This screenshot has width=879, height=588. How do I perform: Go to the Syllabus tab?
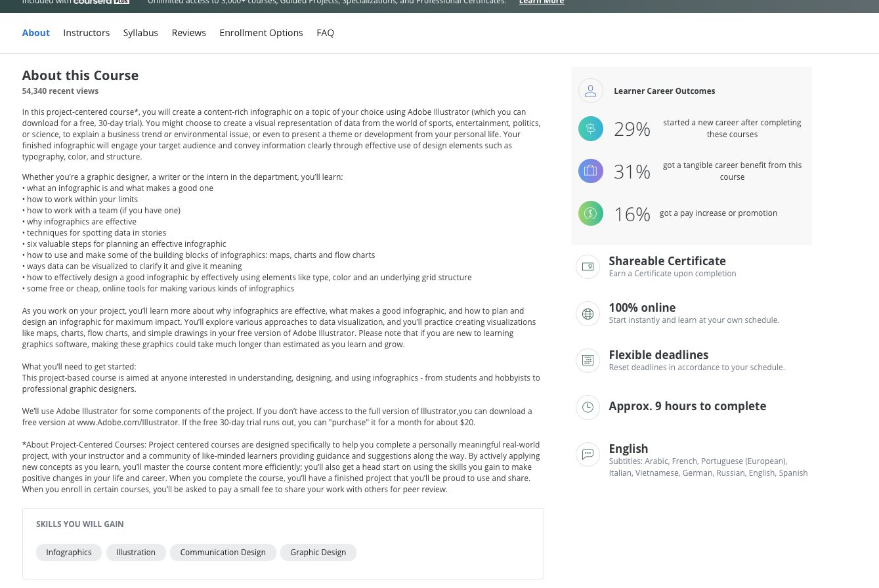coord(140,33)
